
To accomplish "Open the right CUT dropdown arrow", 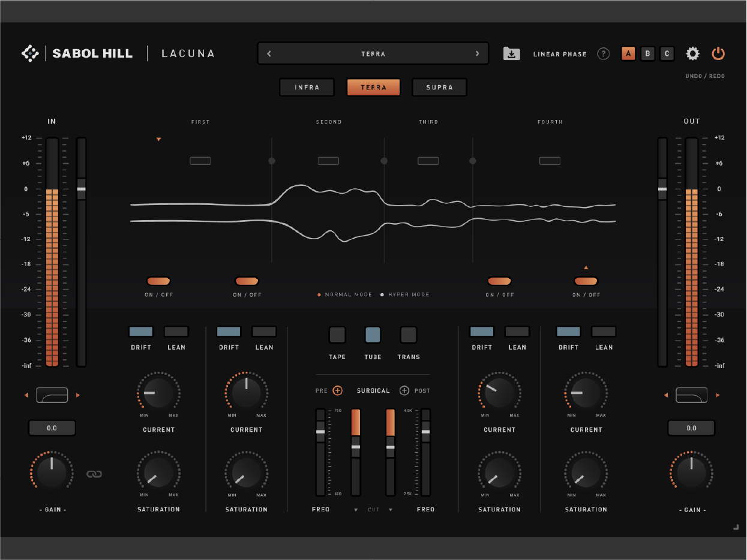I will (391, 510).
